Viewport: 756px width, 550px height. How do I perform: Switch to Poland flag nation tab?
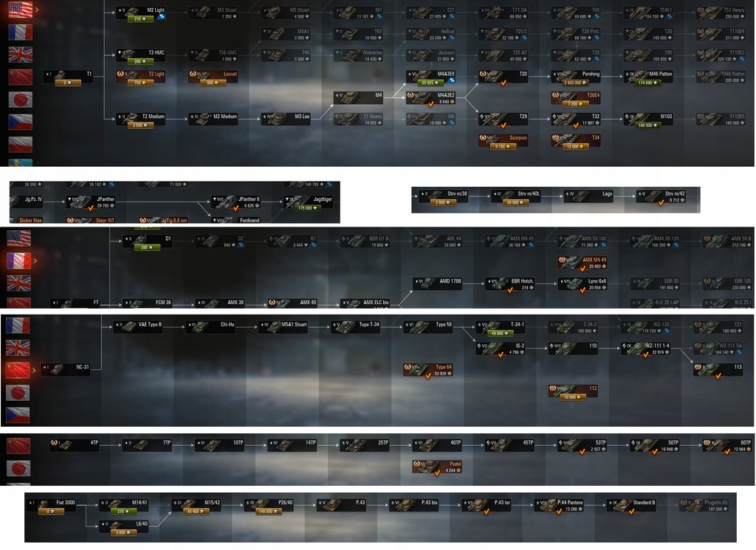pos(21,144)
